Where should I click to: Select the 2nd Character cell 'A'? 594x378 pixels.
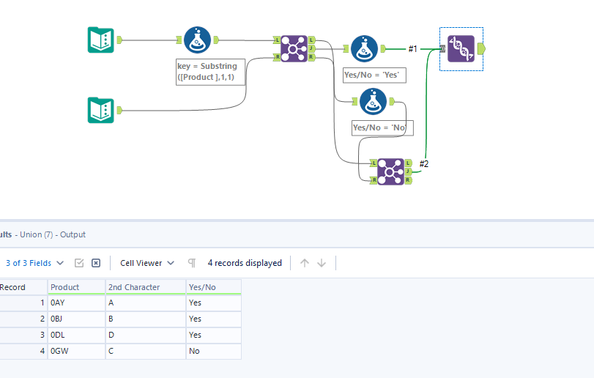click(145, 303)
